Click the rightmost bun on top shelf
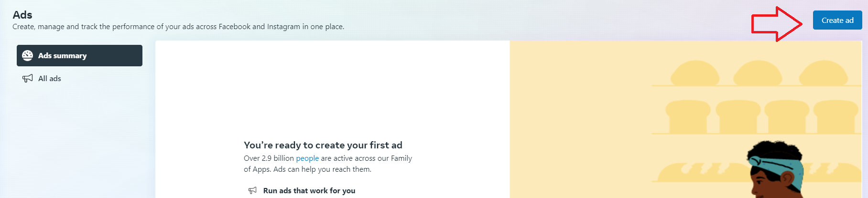The width and height of the screenshot is (868, 198). tap(823, 73)
